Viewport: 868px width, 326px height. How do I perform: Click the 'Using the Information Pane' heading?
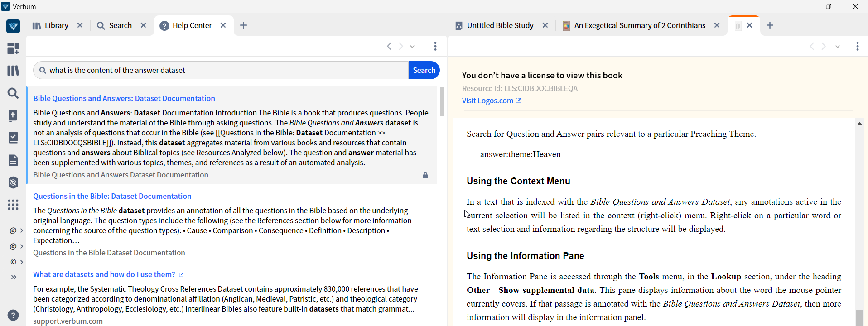pyautogui.click(x=526, y=256)
